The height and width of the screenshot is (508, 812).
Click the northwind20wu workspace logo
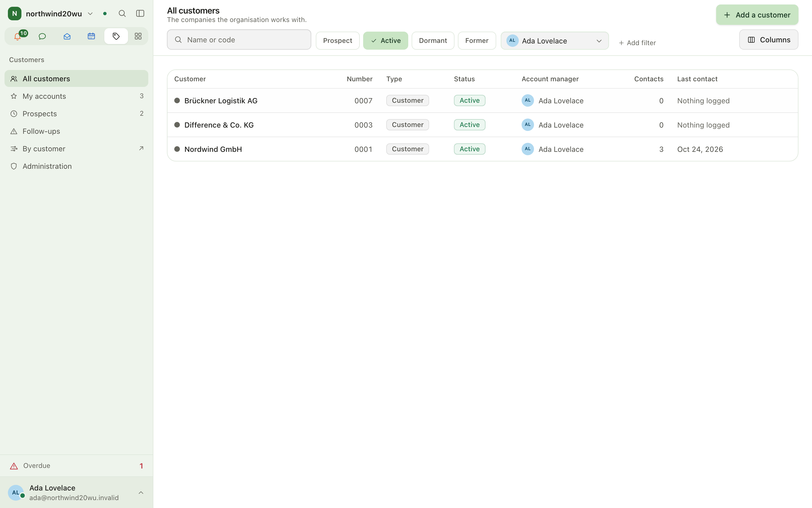[x=14, y=14]
